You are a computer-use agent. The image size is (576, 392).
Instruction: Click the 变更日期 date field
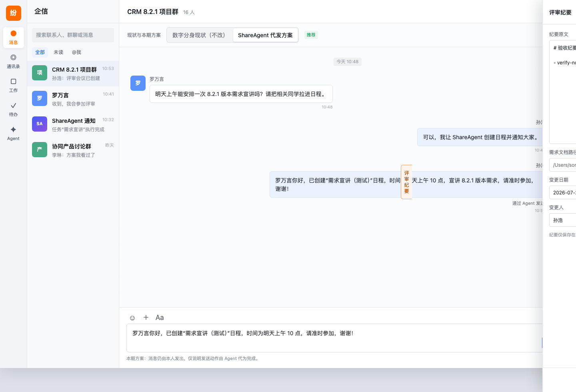pos(563,192)
